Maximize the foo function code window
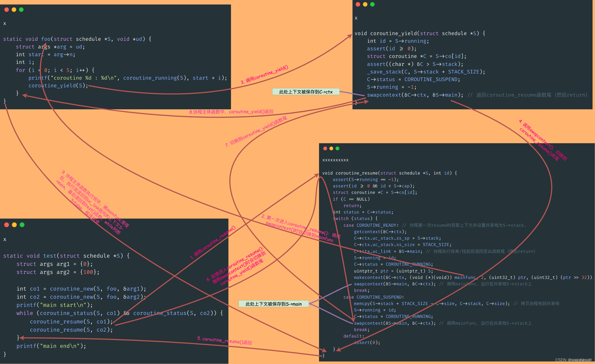595x364 pixels. (21, 10)
